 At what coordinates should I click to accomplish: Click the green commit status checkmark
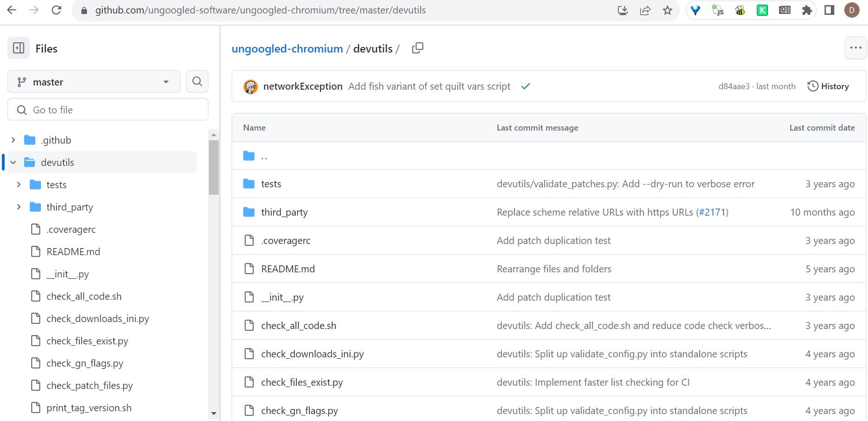click(x=526, y=86)
